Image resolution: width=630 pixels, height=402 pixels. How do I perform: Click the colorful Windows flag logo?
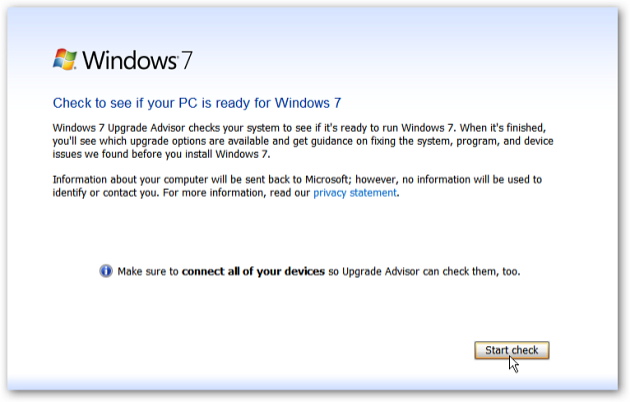65,59
